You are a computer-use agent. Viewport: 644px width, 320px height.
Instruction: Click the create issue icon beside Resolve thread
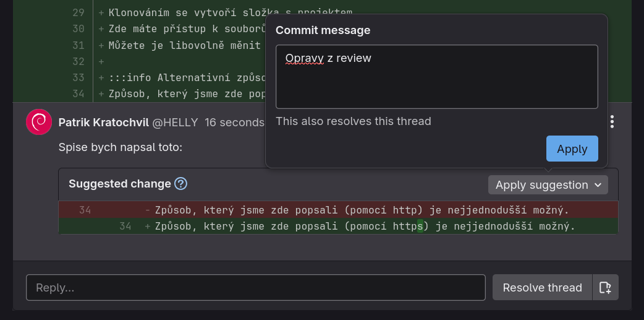tap(606, 287)
